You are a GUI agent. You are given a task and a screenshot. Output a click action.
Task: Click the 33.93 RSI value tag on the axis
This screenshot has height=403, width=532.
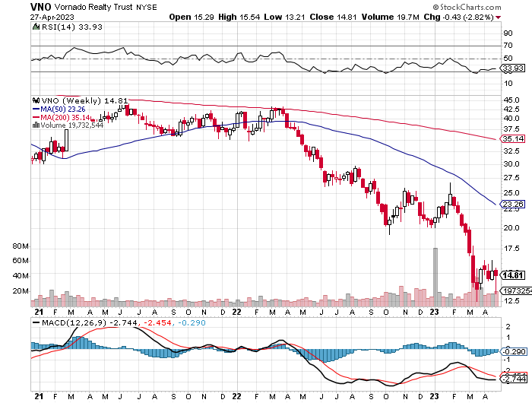(x=513, y=68)
